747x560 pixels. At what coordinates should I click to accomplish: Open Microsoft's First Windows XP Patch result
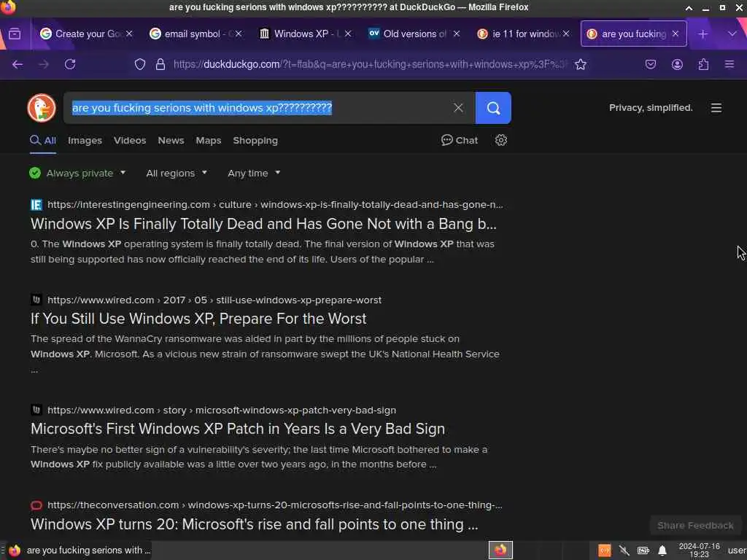click(238, 429)
